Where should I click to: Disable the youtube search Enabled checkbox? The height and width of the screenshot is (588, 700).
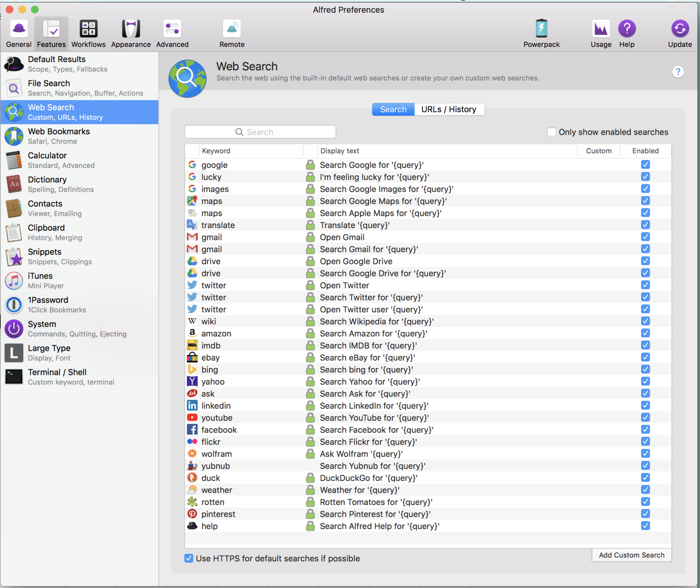[645, 417]
